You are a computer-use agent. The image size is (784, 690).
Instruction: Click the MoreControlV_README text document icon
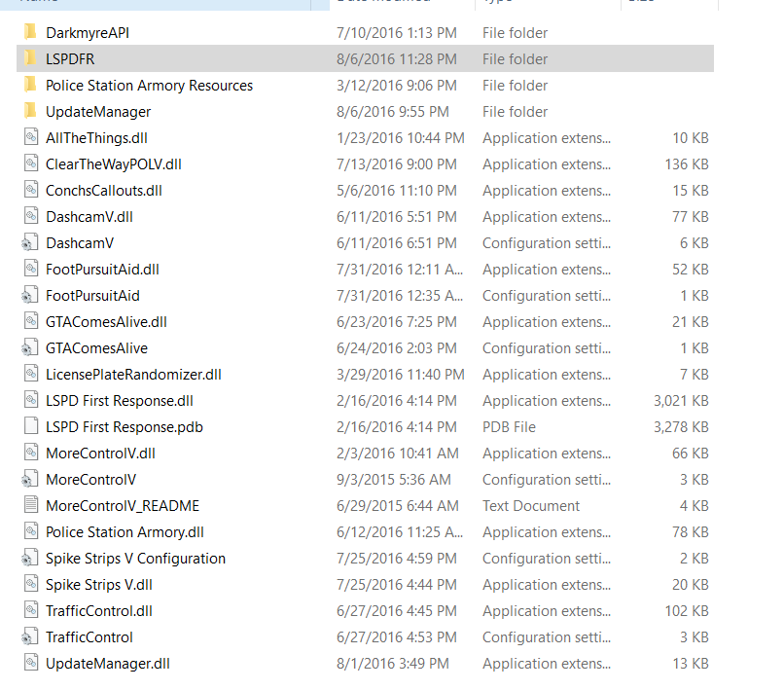click(x=31, y=505)
